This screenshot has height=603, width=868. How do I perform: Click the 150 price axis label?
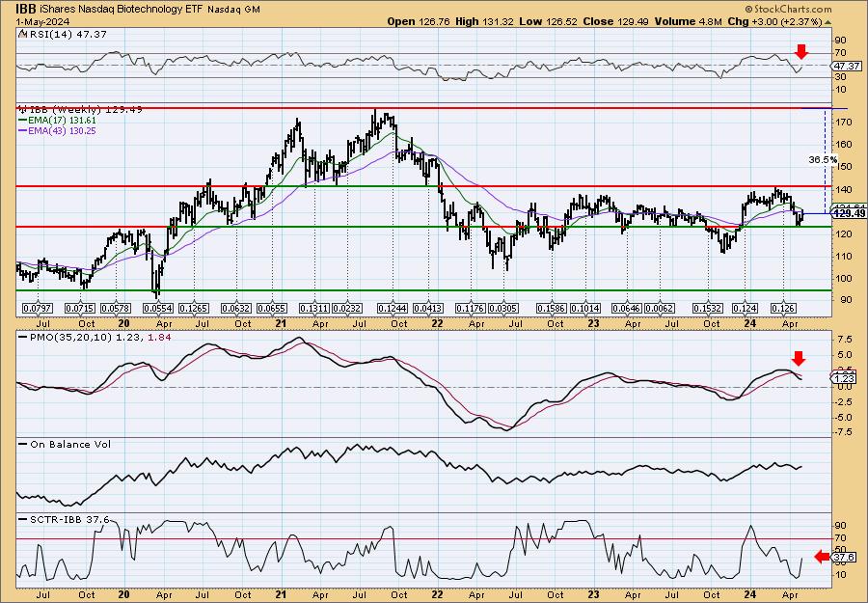tap(845, 167)
